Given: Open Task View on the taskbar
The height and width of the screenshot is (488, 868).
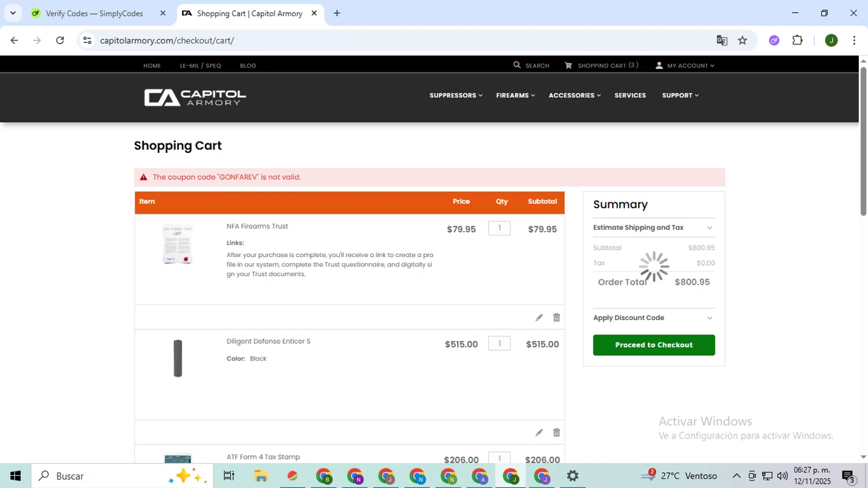Looking at the screenshot, I should point(229,476).
